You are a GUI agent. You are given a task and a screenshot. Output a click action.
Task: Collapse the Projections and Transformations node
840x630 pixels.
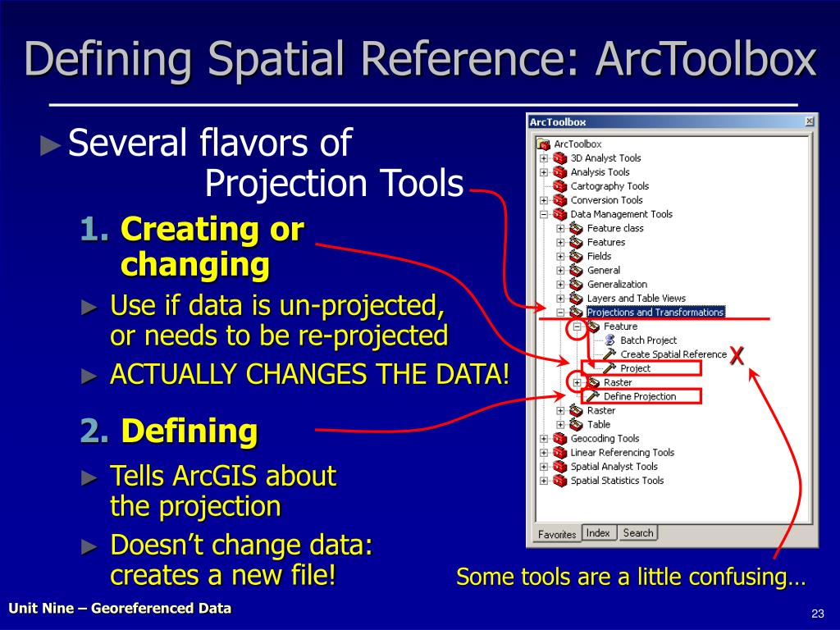(560, 313)
